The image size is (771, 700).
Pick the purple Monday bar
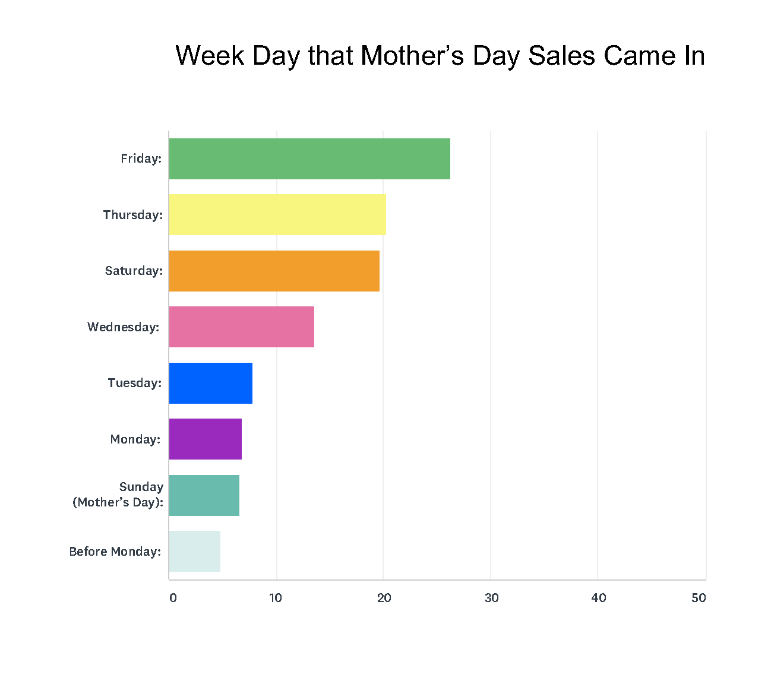click(205, 439)
